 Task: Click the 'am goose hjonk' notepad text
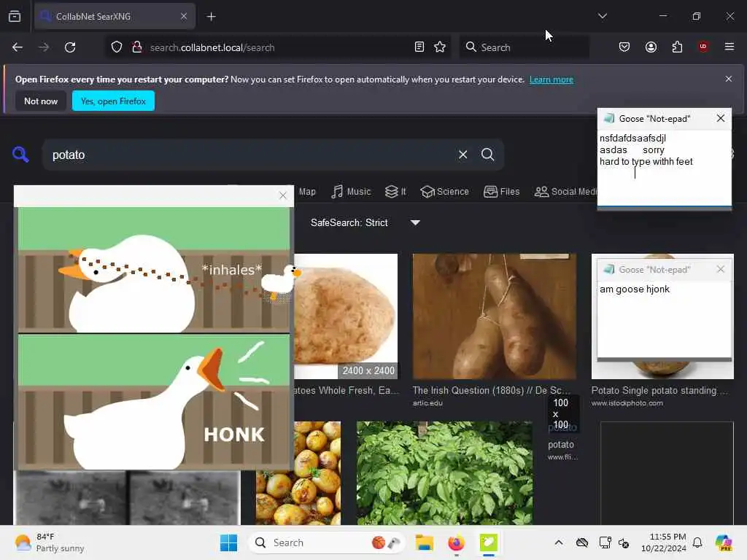[x=635, y=289]
